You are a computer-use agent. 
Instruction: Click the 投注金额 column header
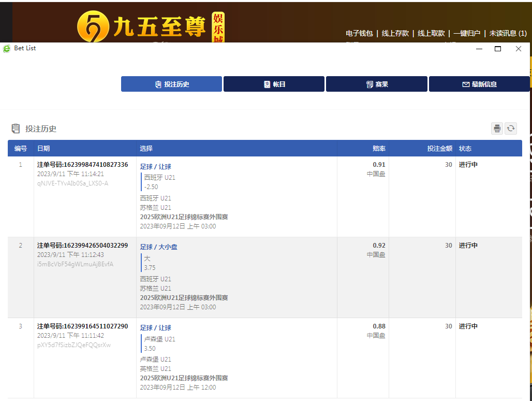[x=439, y=149]
